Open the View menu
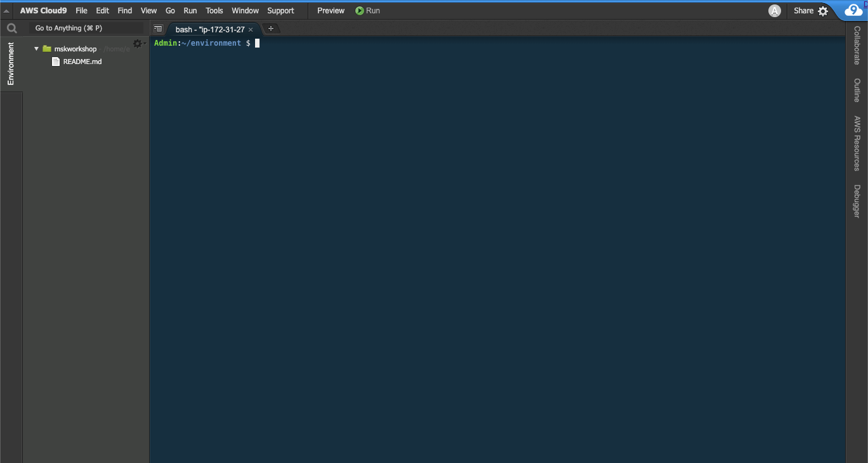This screenshot has height=463, width=868. tap(149, 11)
